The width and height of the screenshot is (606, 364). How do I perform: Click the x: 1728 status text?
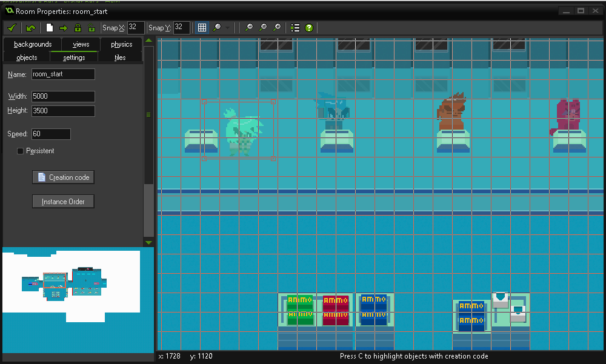(x=169, y=356)
